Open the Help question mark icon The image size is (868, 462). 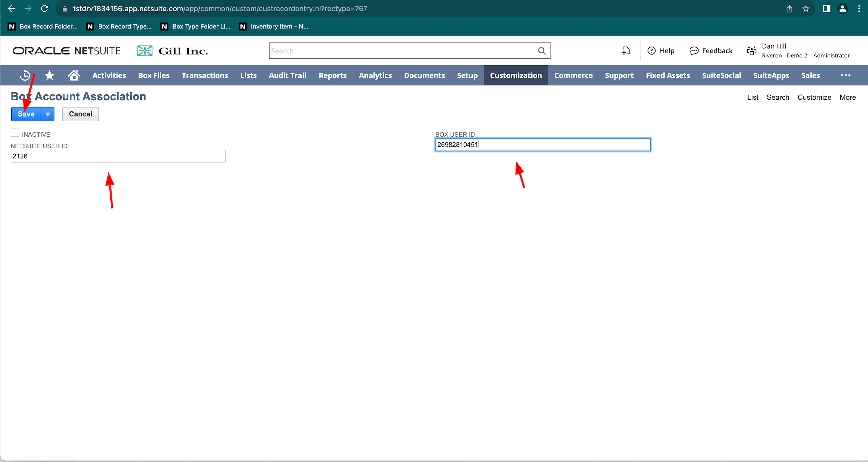click(651, 51)
